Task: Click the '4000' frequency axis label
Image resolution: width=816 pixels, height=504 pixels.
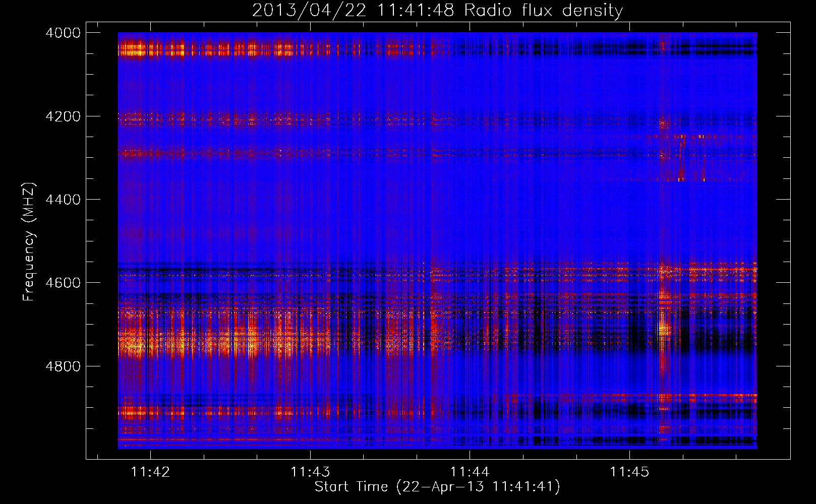Action: tap(63, 33)
